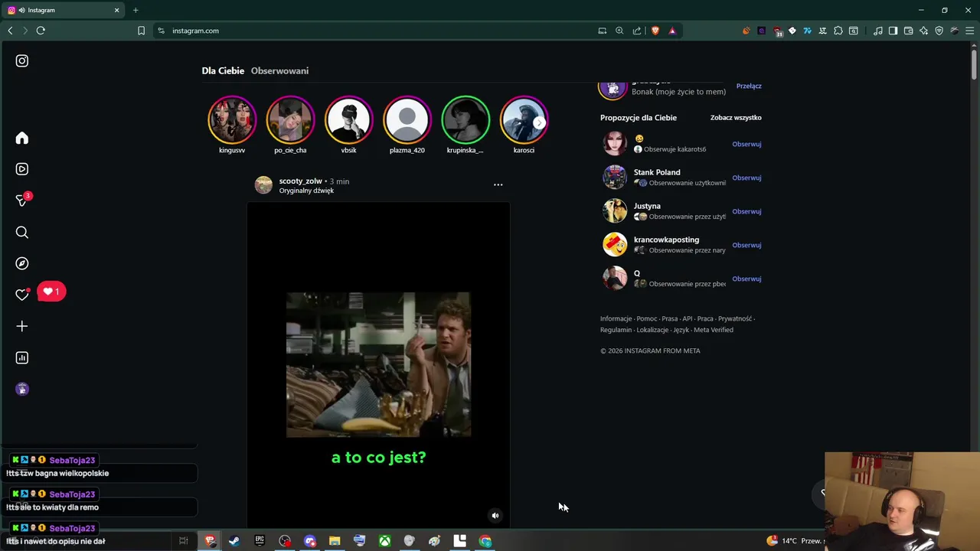Open the Język footer link
Screen dimensions: 980x551
[681, 330]
